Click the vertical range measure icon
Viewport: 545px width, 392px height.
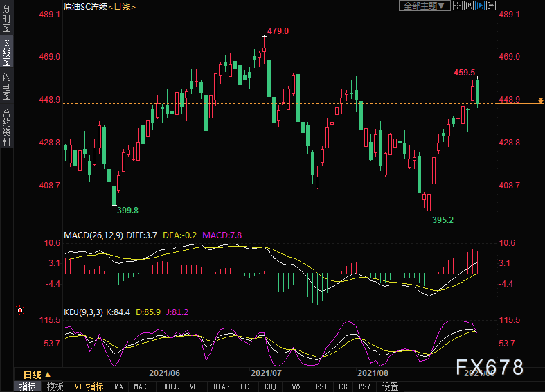point(470,6)
